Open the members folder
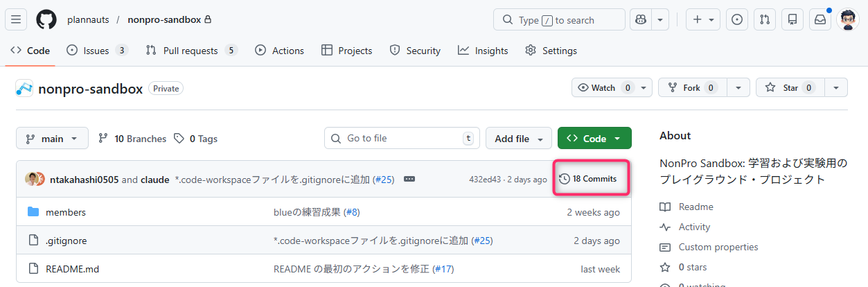 (66, 212)
